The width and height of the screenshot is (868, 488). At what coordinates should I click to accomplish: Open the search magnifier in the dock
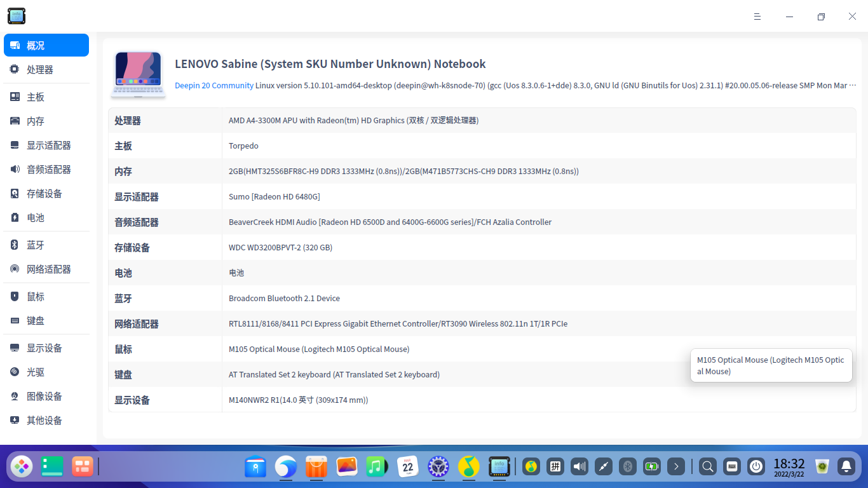[x=707, y=467]
